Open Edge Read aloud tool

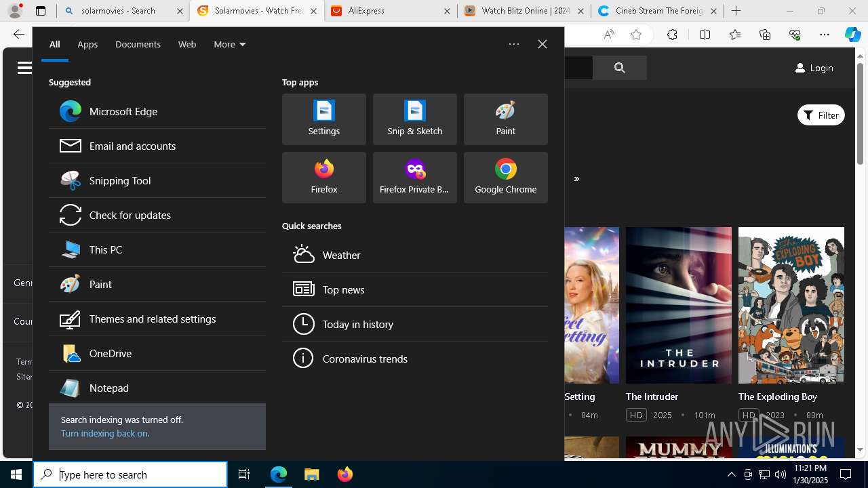click(609, 35)
